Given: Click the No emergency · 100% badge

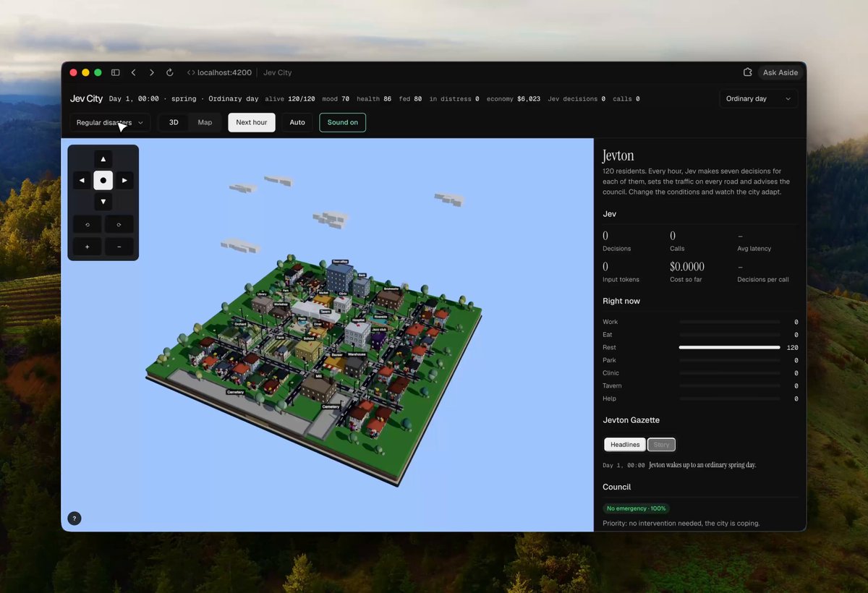Looking at the screenshot, I should tap(637, 508).
